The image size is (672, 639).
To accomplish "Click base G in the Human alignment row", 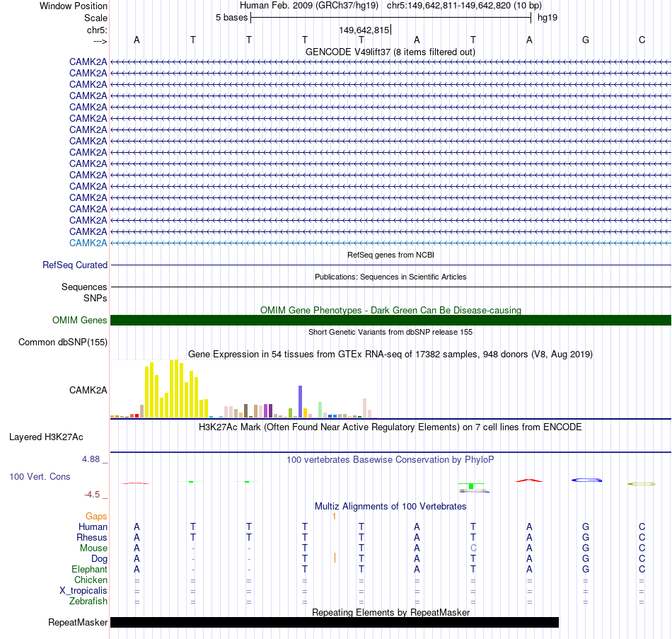I will 586,526.
